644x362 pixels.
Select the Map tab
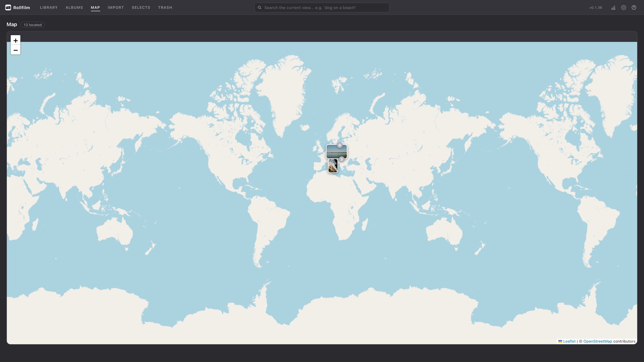(x=95, y=7)
